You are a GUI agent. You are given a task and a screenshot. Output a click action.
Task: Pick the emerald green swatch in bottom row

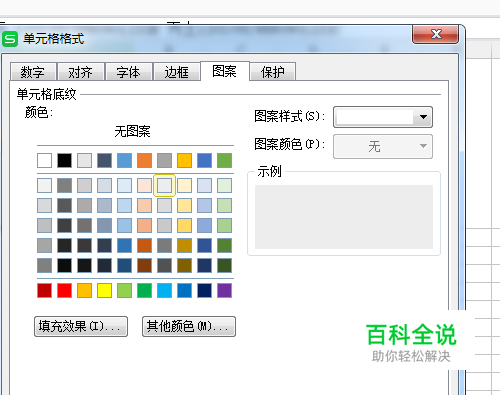tap(144, 290)
